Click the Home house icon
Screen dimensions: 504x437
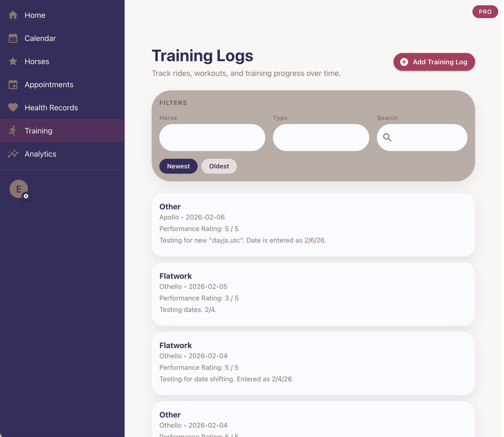[13, 15]
